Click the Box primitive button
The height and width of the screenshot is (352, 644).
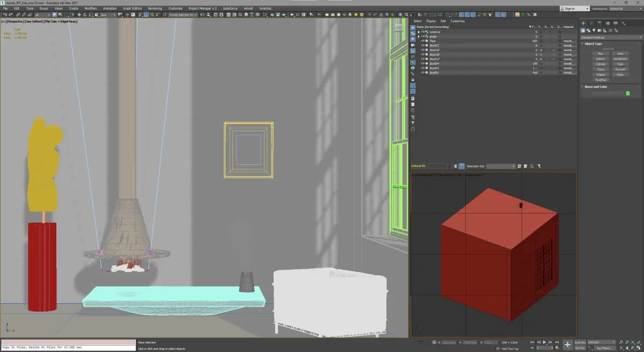601,54
